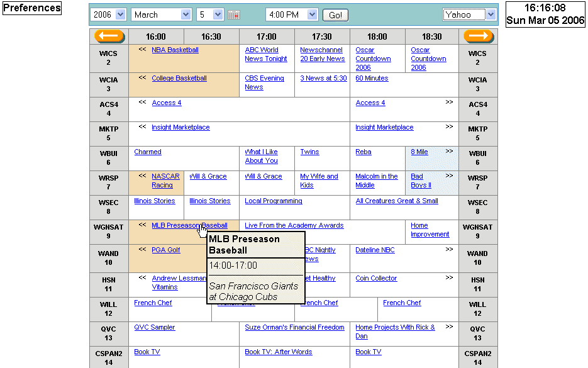Screen dimensions: 588x368
Task: Open the 16:00 Illinois Stories listing
Action: click(x=155, y=201)
